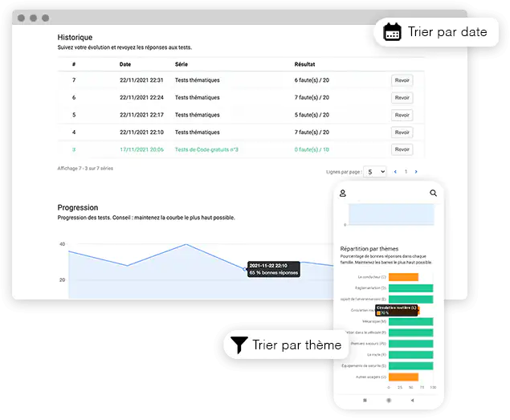This screenshot has height=420, width=510.
Task: Click Revoir for test number 7
Action: [402, 80]
